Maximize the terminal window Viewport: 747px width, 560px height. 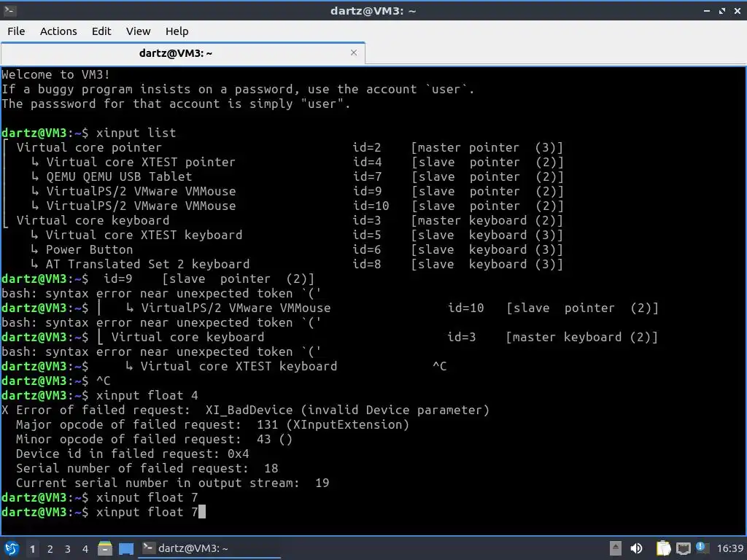(722, 10)
